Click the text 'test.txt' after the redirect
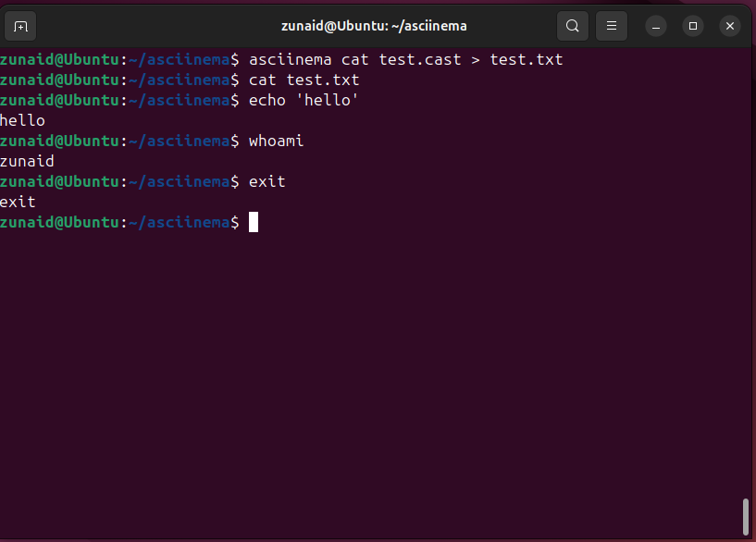The height and width of the screenshot is (542, 756). (x=527, y=59)
